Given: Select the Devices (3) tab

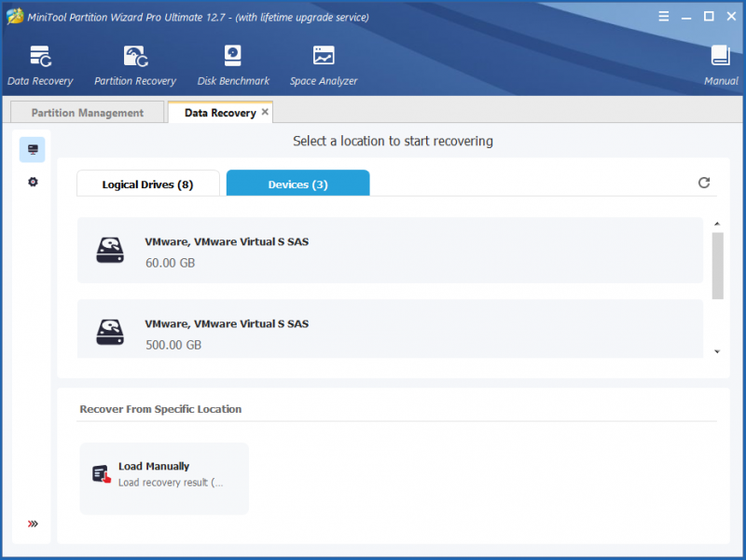Looking at the screenshot, I should pyautogui.click(x=297, y=184).
